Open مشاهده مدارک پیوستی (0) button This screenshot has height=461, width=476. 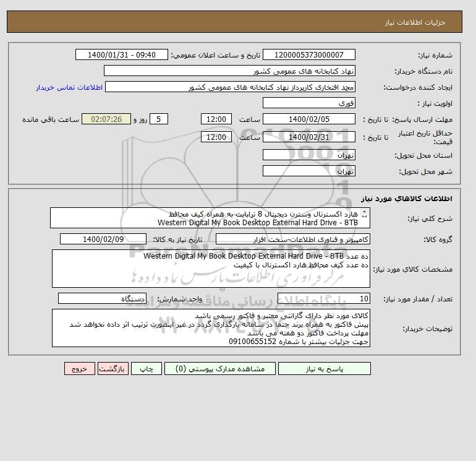[x=220, y=369]
